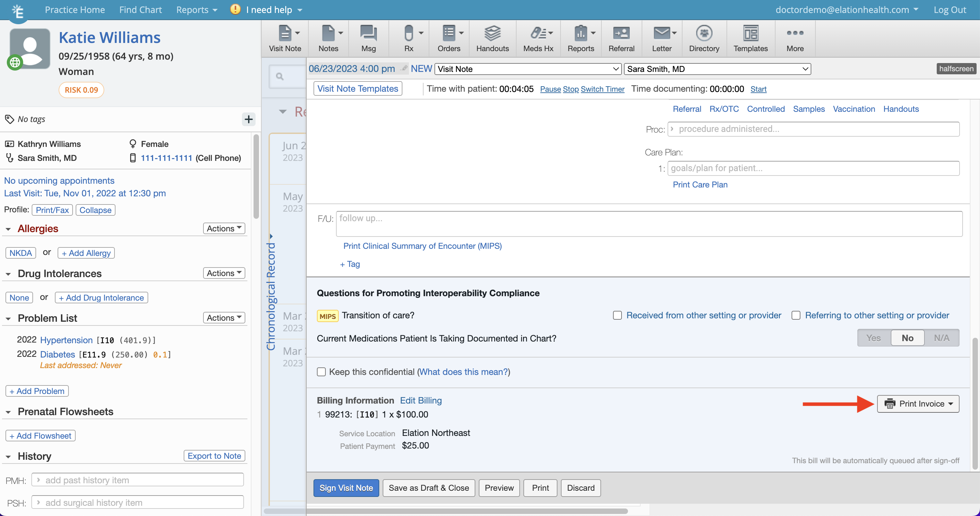Image resolution: width=980 pixels, height=516 pixels.
Task: Collapse the Problem List section
Action: tap(9, 319)
